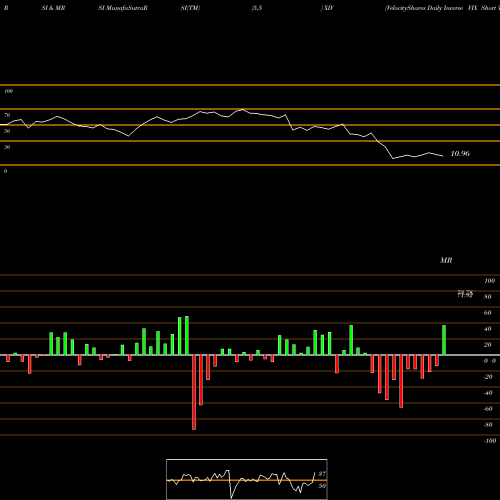Click the 'MR' panel label
This screenshot has height=500, width=500.
click(x=446, y=260)
